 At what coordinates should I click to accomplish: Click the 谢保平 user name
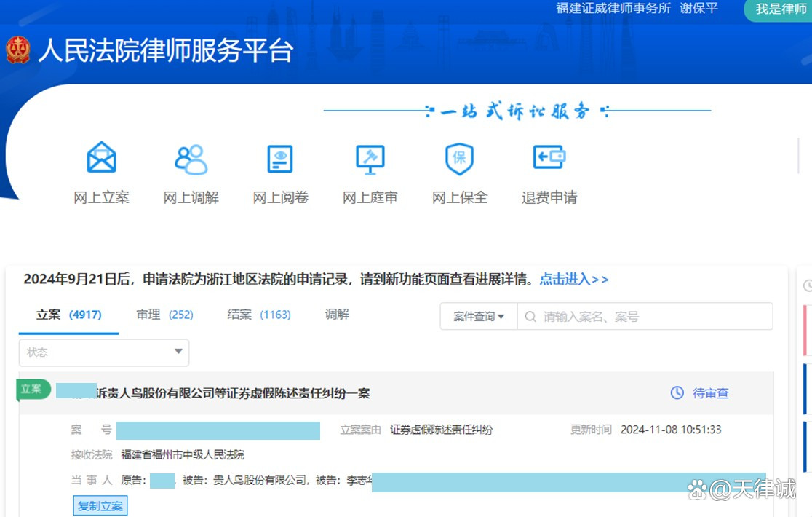tap(698, 9)
